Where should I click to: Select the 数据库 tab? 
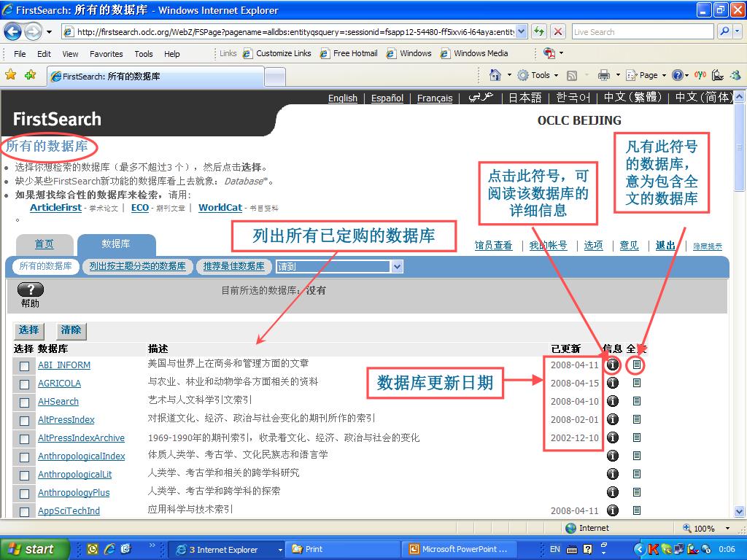click(x=116, y=244)
